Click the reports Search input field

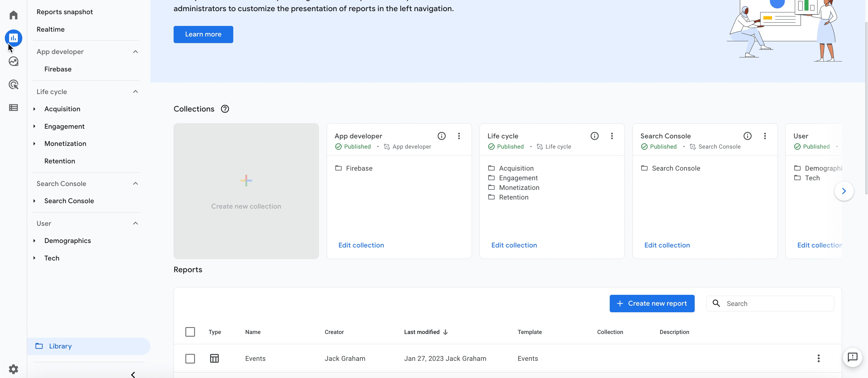point(770,304)
